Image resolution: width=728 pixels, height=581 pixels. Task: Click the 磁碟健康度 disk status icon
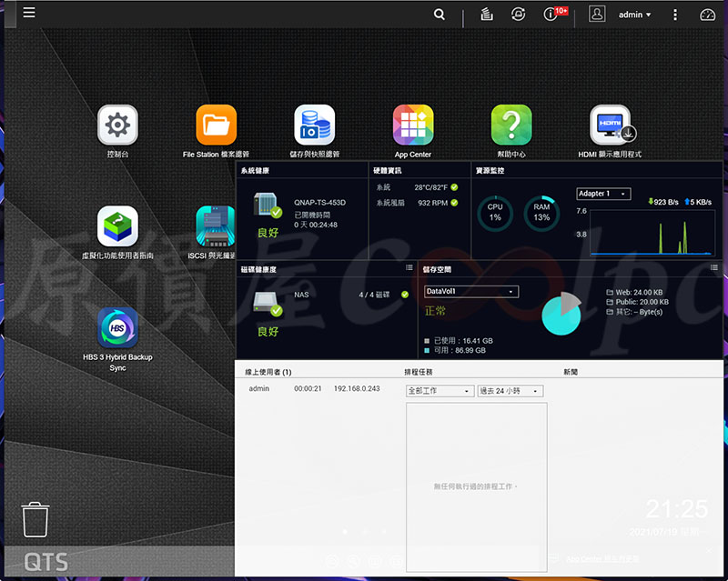[x=268, y=304]
